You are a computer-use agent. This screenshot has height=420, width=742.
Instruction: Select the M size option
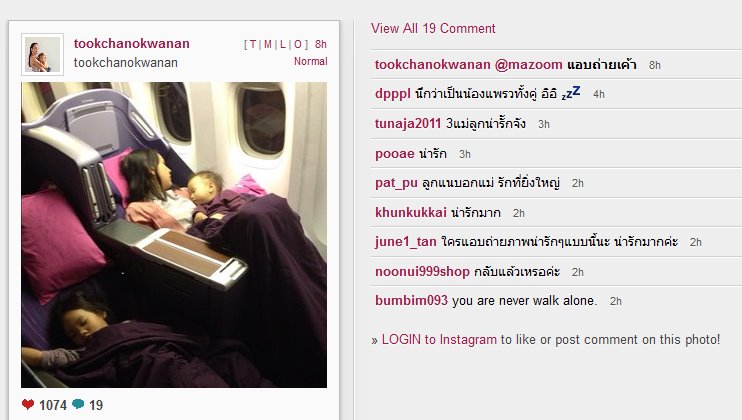[x=268, y=44]
